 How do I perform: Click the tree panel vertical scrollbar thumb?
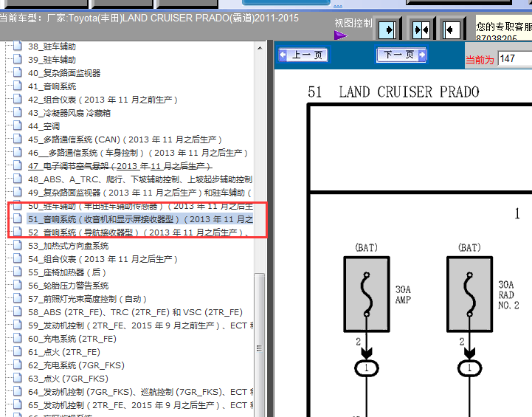(x=260, y=345)
